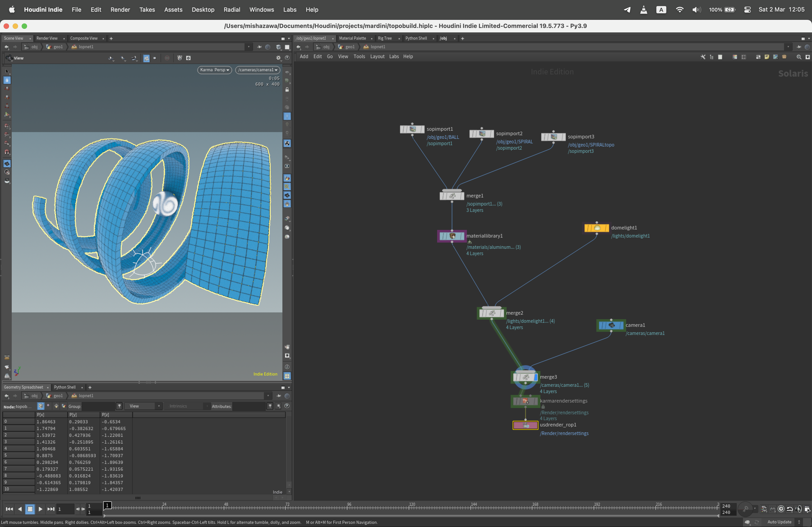
Task: Toggle primitives display in geometry spreadsheet
Action: (x=56, y=406)
